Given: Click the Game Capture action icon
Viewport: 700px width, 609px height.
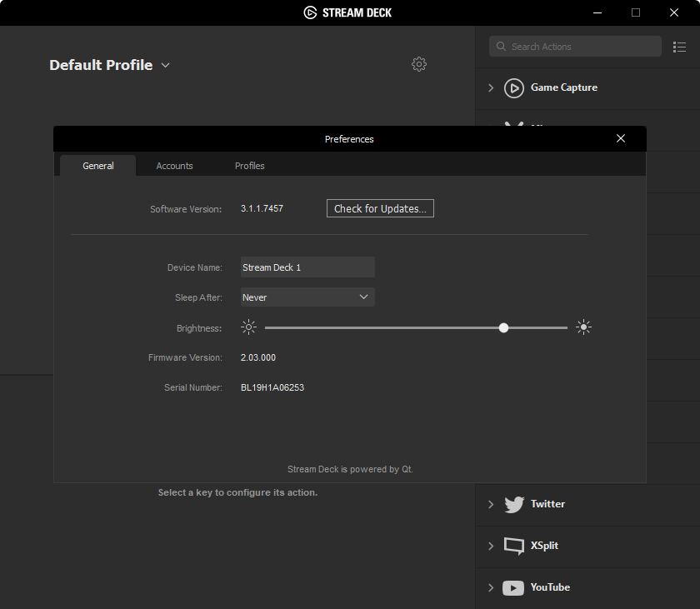Looking at the screenshot, I should click(514, 87).
